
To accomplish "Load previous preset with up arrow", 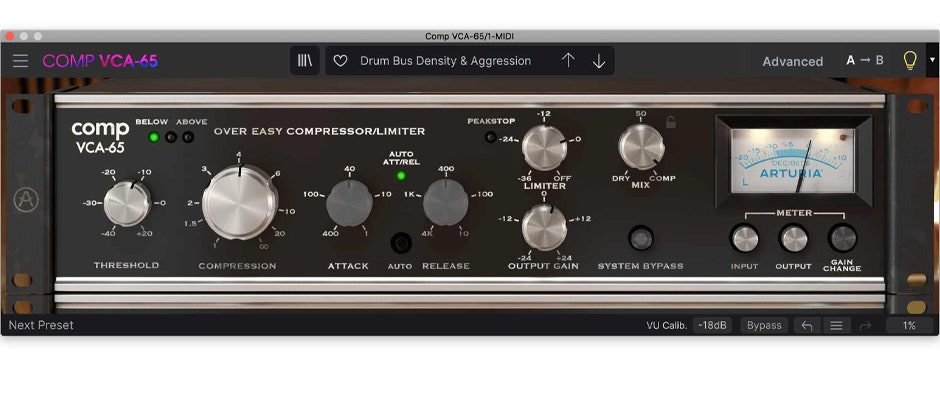I will 568,61.
